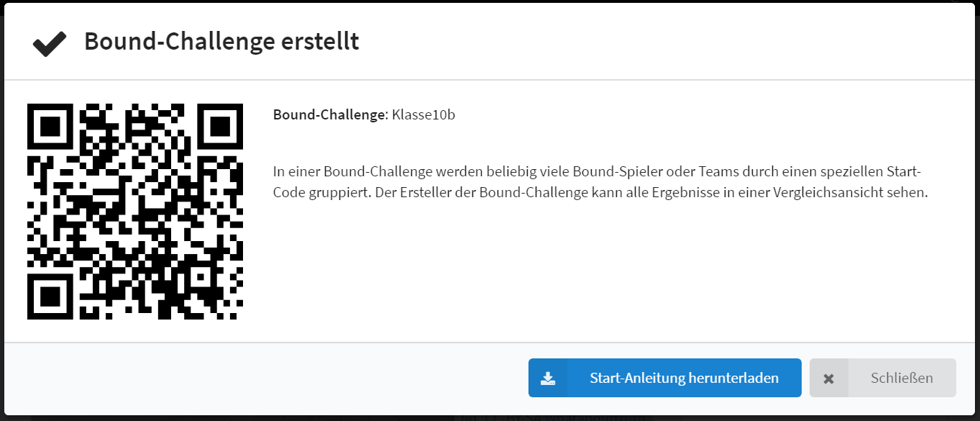Click the QR code's top-left finder square
Screen dimensions: 980x421
point(50,127)
